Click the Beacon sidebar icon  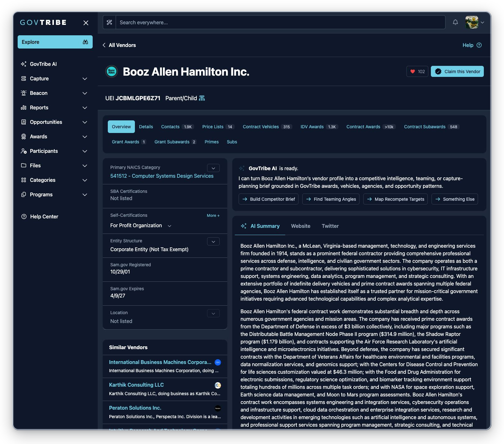click(x=24, y=93)
